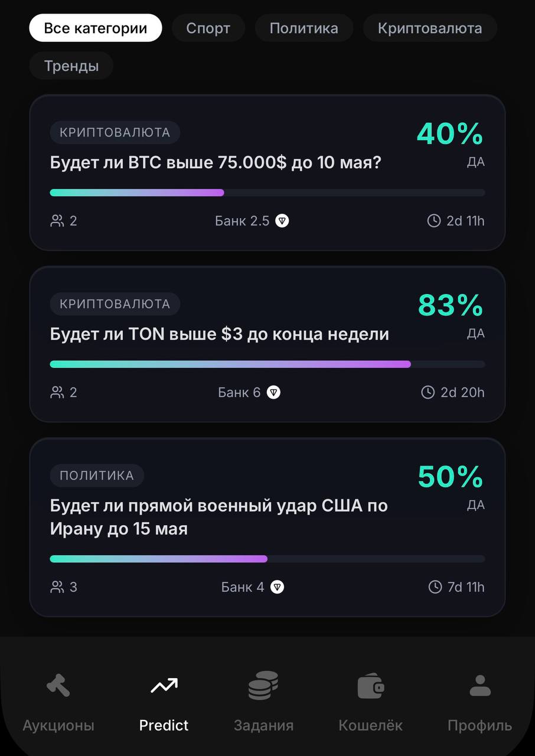Open the Задания coins icon

263,686
